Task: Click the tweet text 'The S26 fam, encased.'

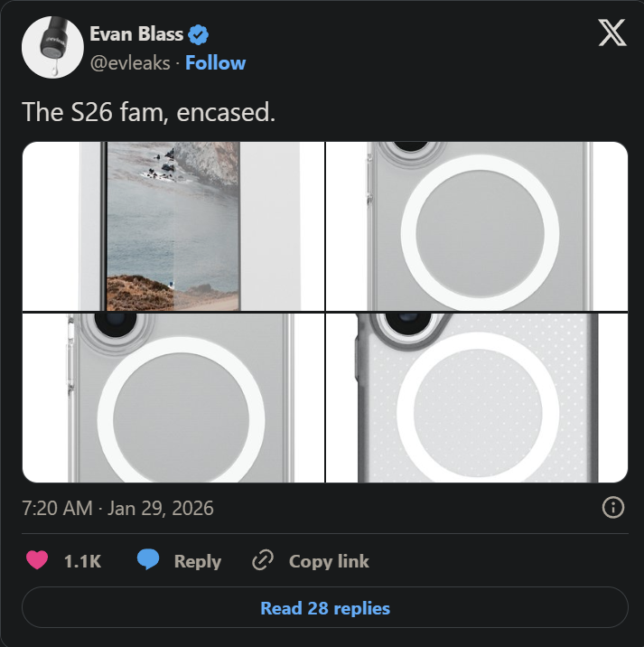Action: pos(148,112)
